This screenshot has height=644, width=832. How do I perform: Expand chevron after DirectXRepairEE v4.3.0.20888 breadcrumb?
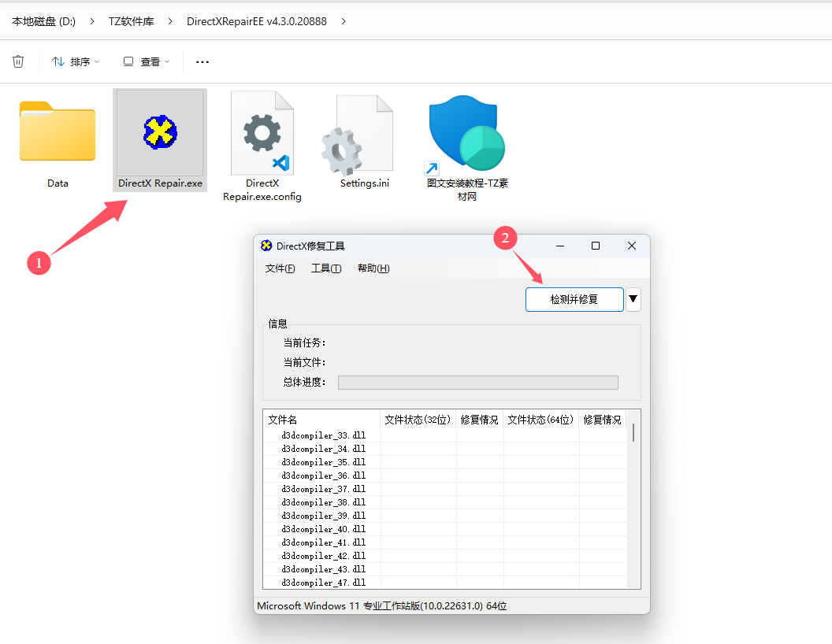(x=344, y=21)
